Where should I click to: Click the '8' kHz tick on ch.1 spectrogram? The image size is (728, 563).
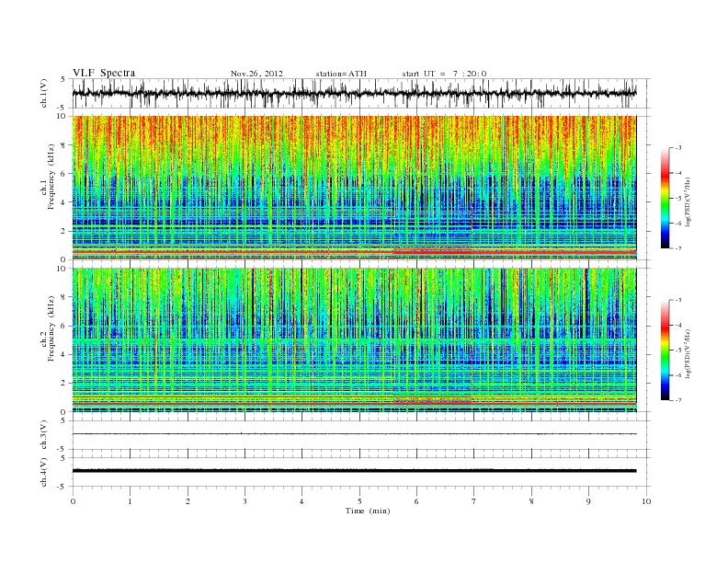click(64, 145)
